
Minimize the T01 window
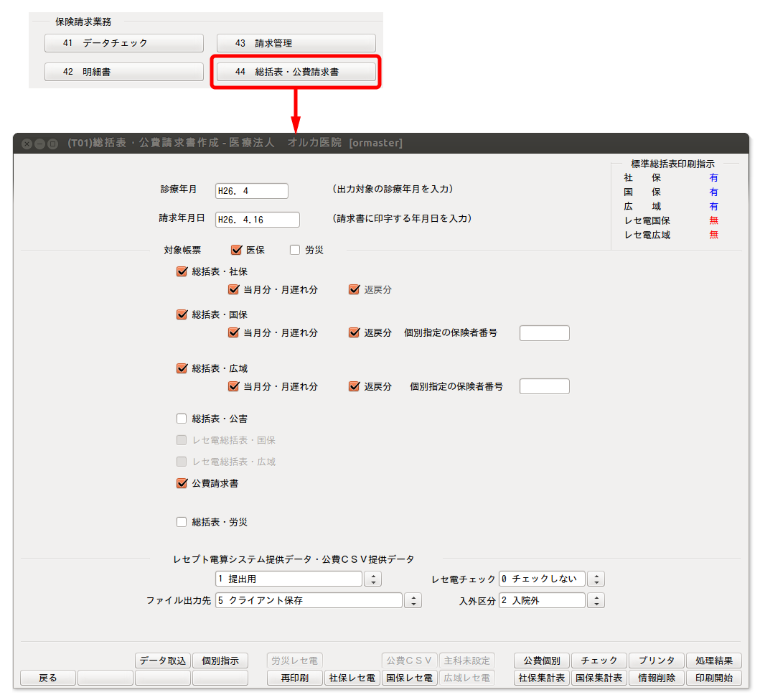click(39, 144)
